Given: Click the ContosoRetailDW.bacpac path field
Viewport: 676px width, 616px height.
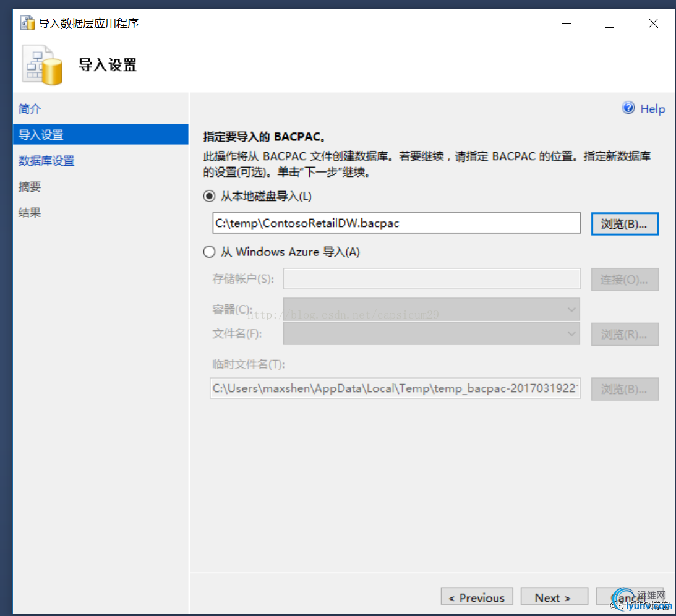Looking at the screenshot, I should 396,223.
